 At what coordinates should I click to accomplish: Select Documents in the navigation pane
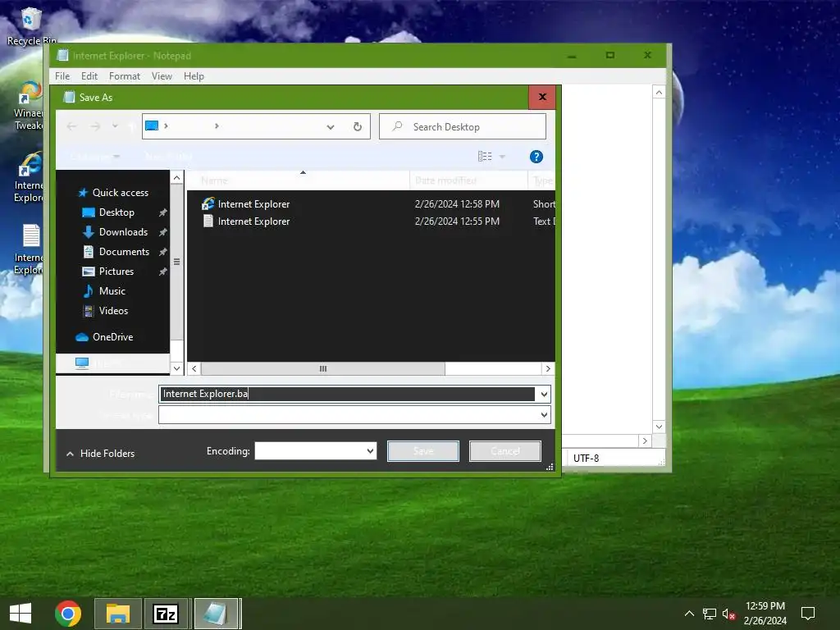pyautogui.click(x=124, y=252)
